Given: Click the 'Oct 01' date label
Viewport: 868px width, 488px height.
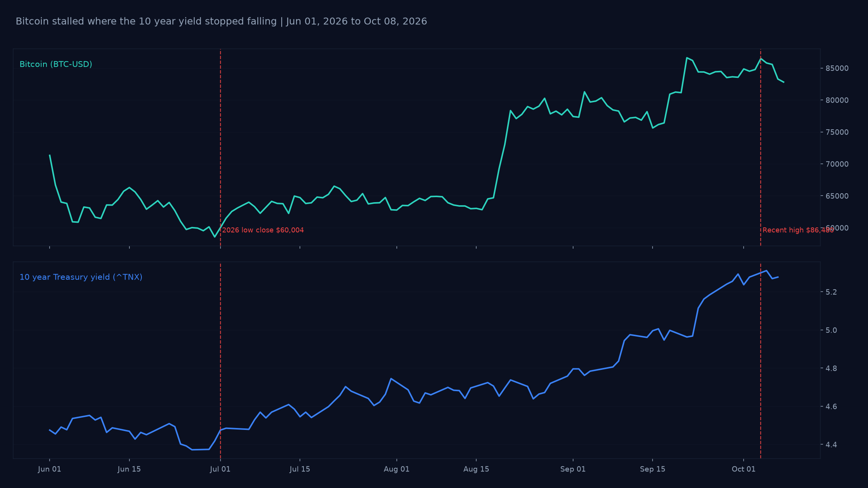Looking at the screenshot, I should pos(744,469).
